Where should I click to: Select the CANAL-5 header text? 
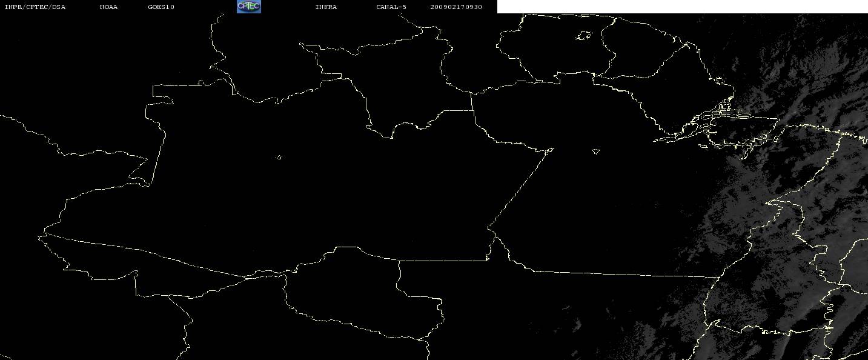391,7
